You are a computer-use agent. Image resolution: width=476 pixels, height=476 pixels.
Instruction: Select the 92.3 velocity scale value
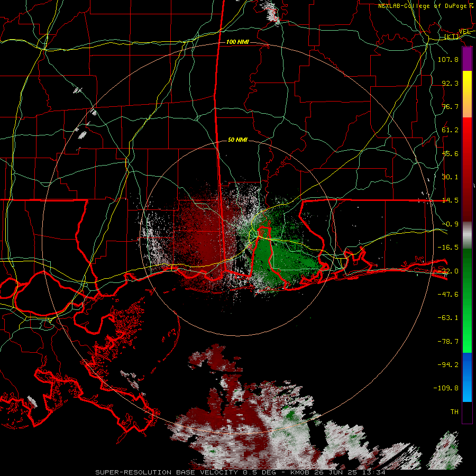point(450,83)
